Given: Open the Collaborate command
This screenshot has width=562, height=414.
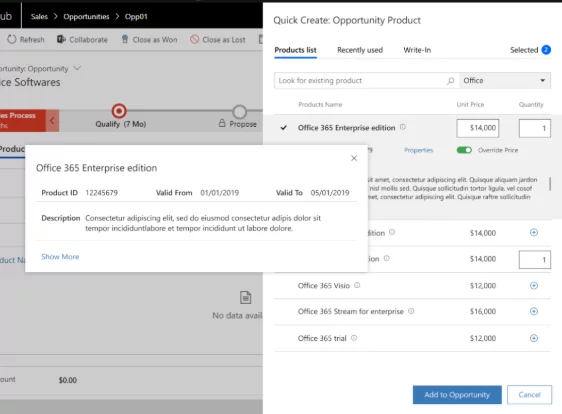Looking at the screenshot, I should (82, 39).
